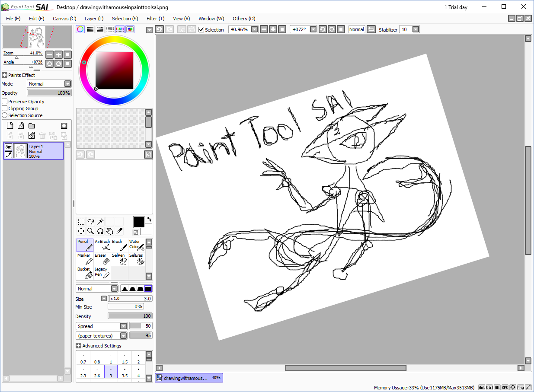
Task: Enable Clipping Group checkbox
Action: (x=5, y=108)
